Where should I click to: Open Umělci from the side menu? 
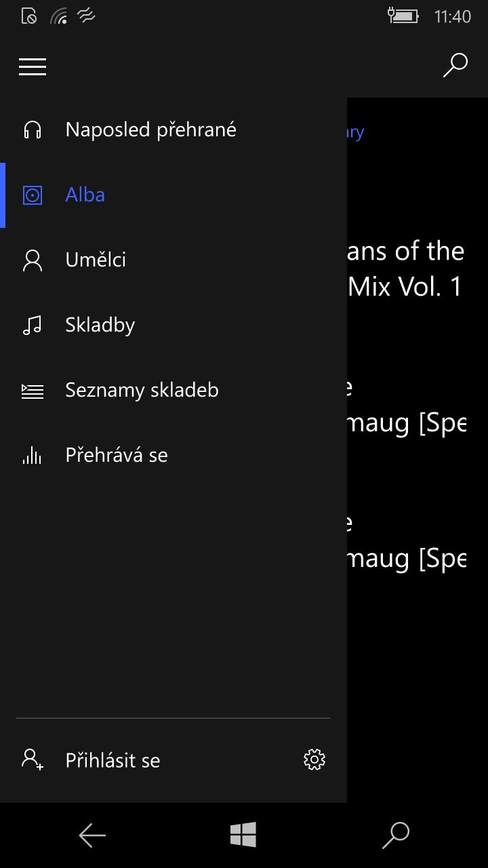(95, 260)
